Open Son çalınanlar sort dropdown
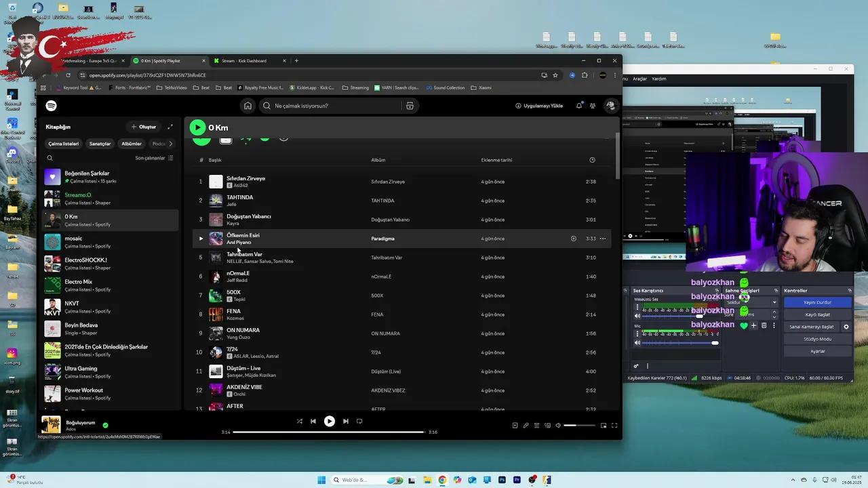The width and height of the screenshot is (868, 488). coord(154,158)
